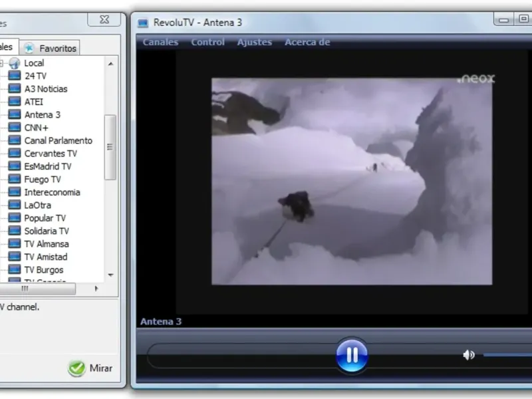This screenshot has height=399, width=532.
Task: Mute audio via the speaker icon
Action: [469, 355]
